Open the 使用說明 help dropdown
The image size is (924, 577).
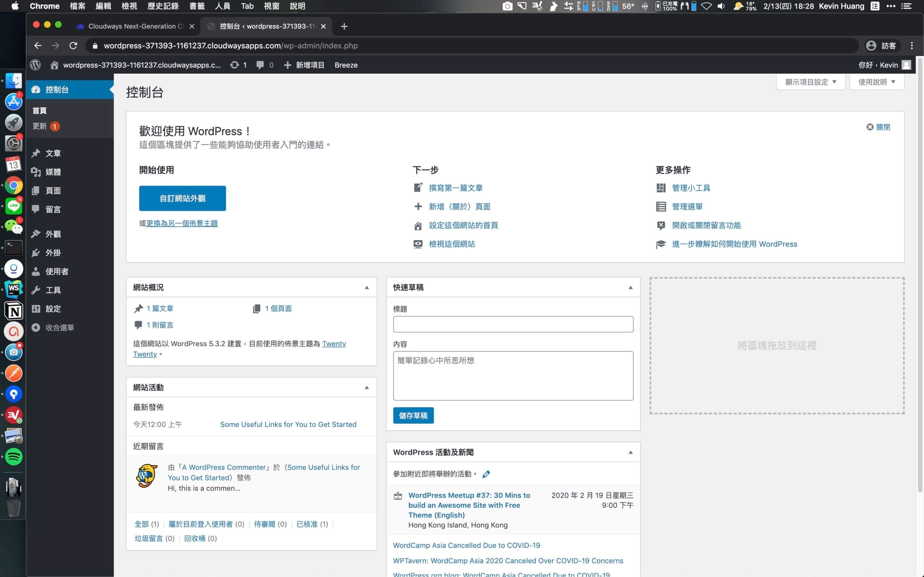[x=877, y=82]
